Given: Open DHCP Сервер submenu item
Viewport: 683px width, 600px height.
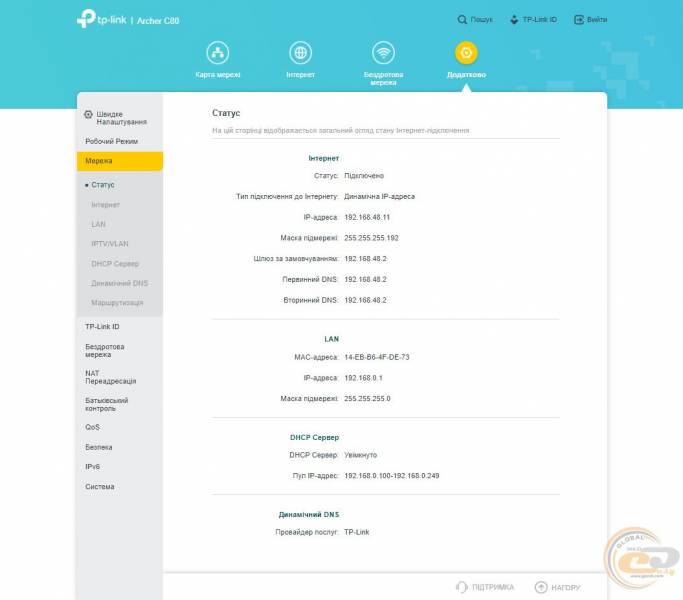Looking at the screenshot, I should pyautogui.click(x=115, y=264).
